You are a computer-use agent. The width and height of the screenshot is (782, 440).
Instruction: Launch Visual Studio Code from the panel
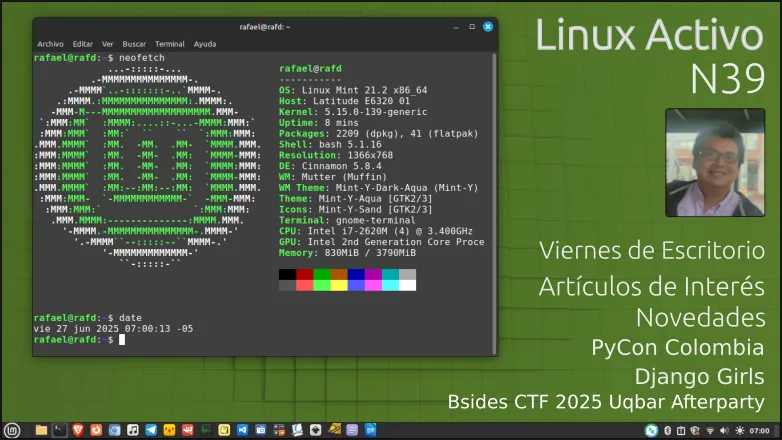(x=242, y=430)
